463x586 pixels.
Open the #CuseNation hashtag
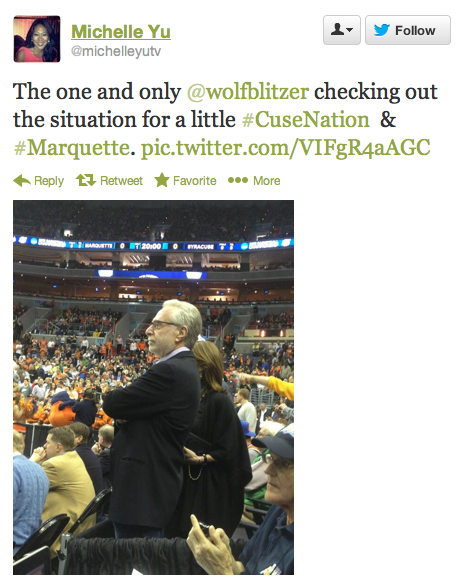pos(306,120)
